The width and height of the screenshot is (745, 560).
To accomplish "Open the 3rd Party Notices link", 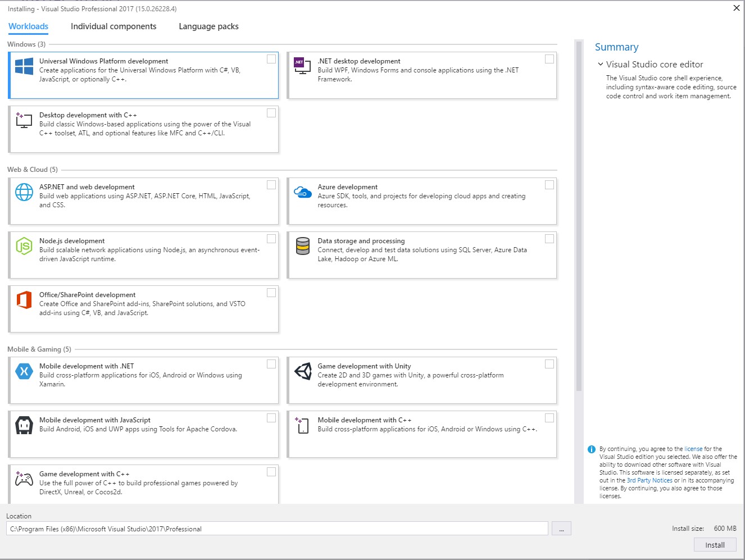I will pyautogui.click(x=649, y=480).
